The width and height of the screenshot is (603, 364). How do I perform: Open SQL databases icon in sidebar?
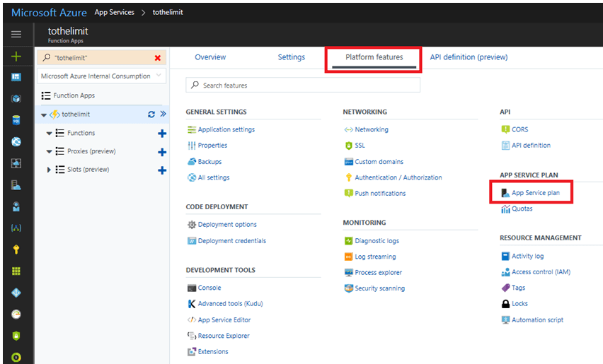[16, 120]
